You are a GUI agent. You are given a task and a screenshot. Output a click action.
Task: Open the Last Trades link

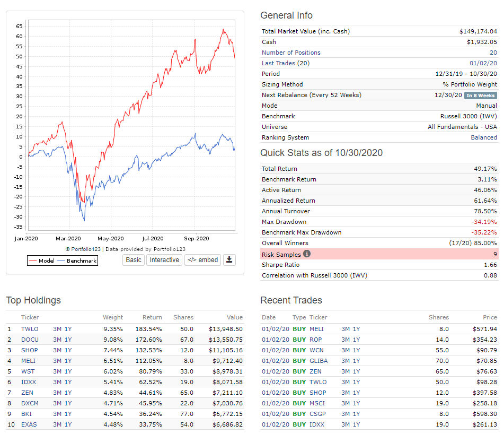pyautogui.click(x=278, y=63)
